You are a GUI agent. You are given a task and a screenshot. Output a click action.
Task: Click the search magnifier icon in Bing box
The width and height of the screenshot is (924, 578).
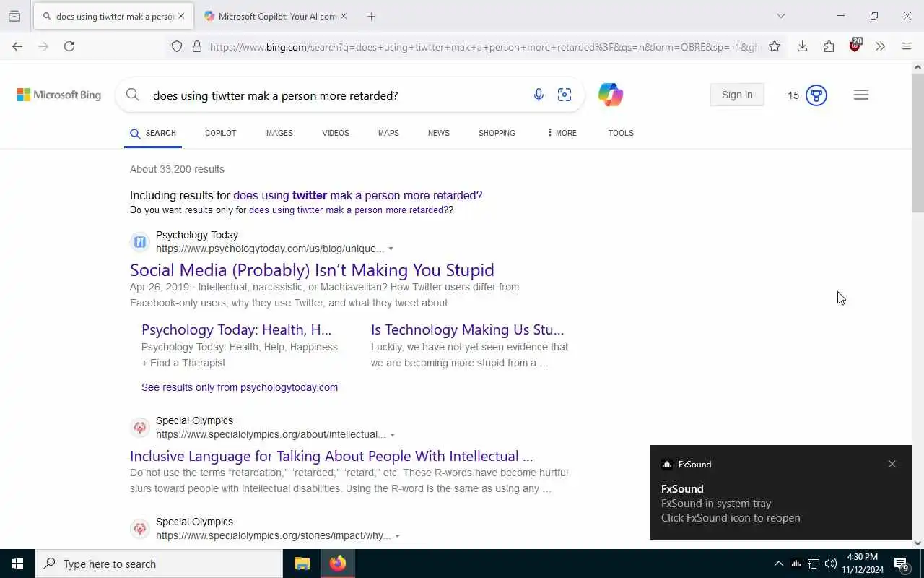point(132,95)
